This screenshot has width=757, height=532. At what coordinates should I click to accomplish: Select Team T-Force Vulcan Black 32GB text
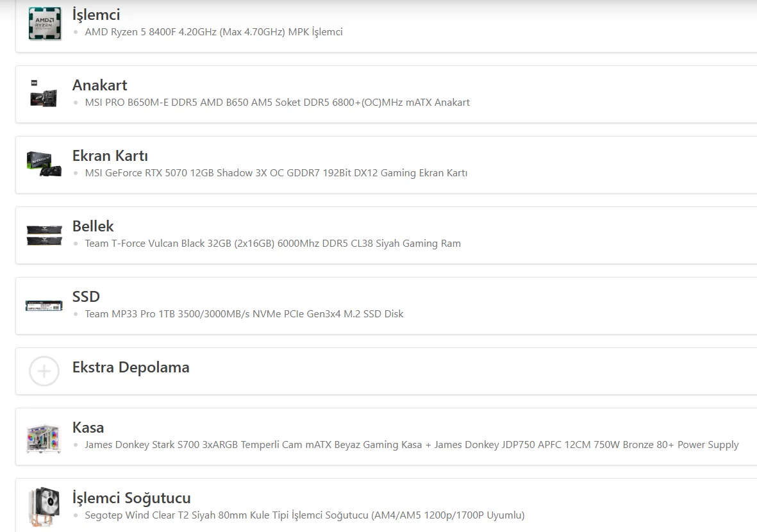pos(273,244)
